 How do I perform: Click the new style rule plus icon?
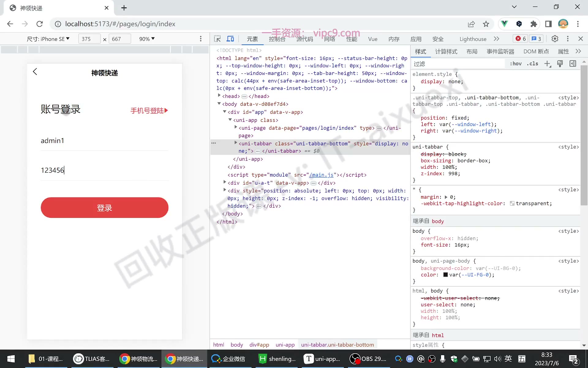pos(547,63)
